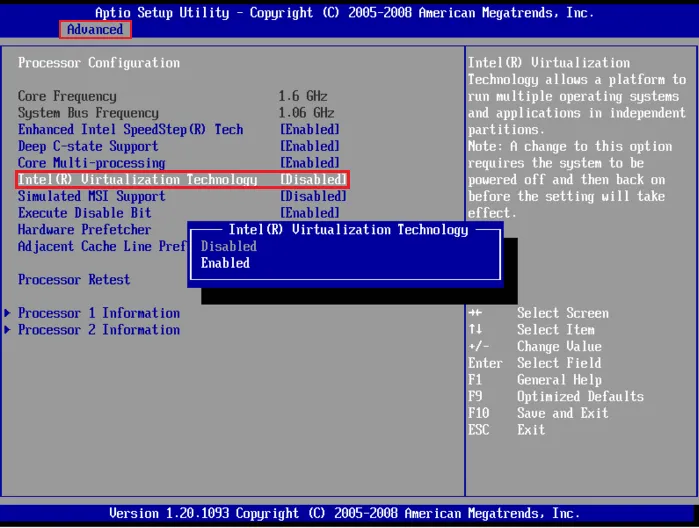Viewport: 699px width, 528px height.
Task: Toggle SpeedStep [Enabled] value
Action: pos(310,129)
